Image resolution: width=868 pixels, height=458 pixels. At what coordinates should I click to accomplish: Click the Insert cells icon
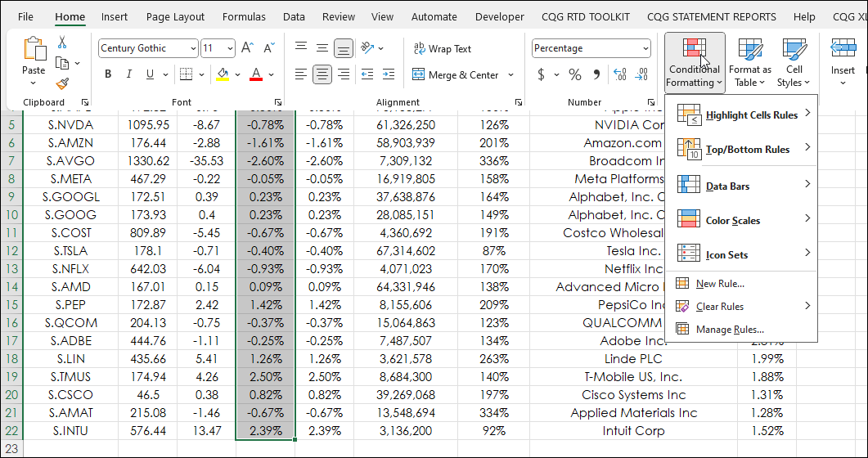coord(843,49)
